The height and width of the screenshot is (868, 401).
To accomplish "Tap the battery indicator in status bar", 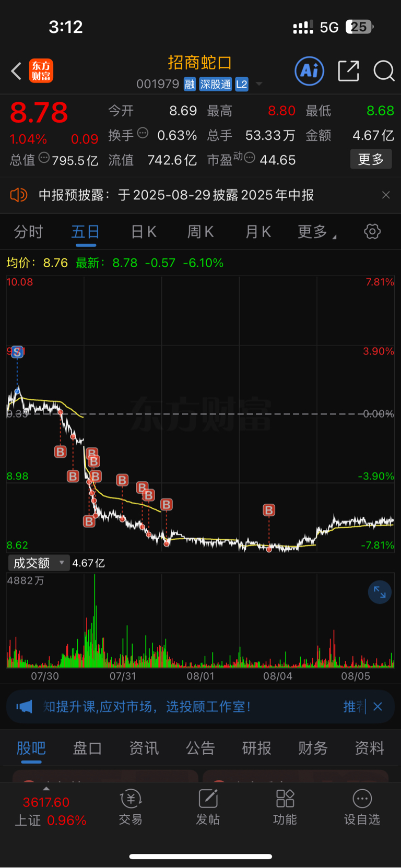I will pyautogui.click(x=360, y=27).
